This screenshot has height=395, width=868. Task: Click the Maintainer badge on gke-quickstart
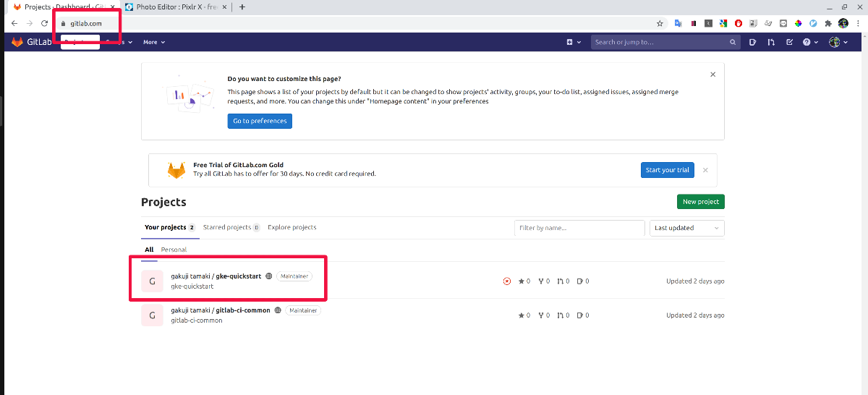point(294,276)
